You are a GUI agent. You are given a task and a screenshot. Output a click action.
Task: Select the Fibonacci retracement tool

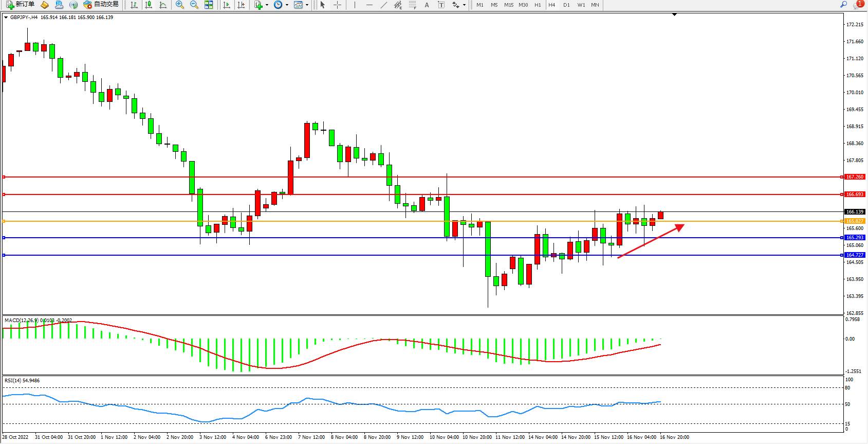pos(412,5)
